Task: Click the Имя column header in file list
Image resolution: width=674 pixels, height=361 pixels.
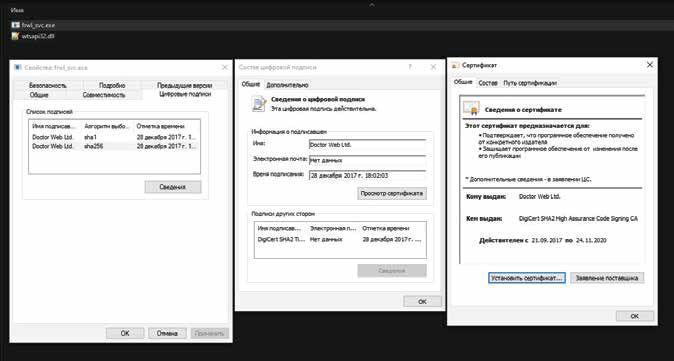Action: (x=17, y=10)
